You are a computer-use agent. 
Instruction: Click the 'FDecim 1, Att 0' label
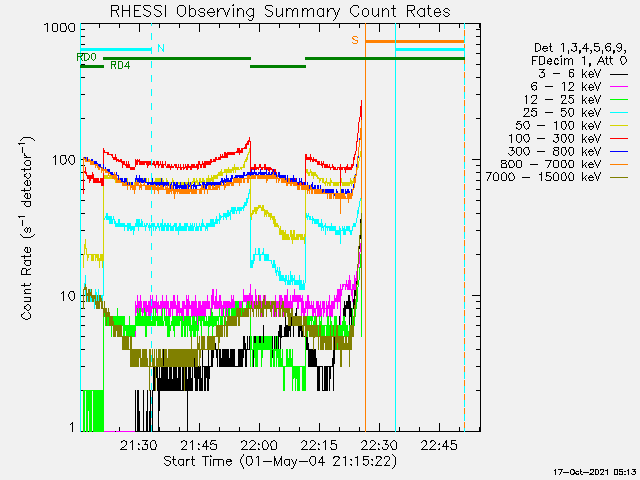point(579,61)
